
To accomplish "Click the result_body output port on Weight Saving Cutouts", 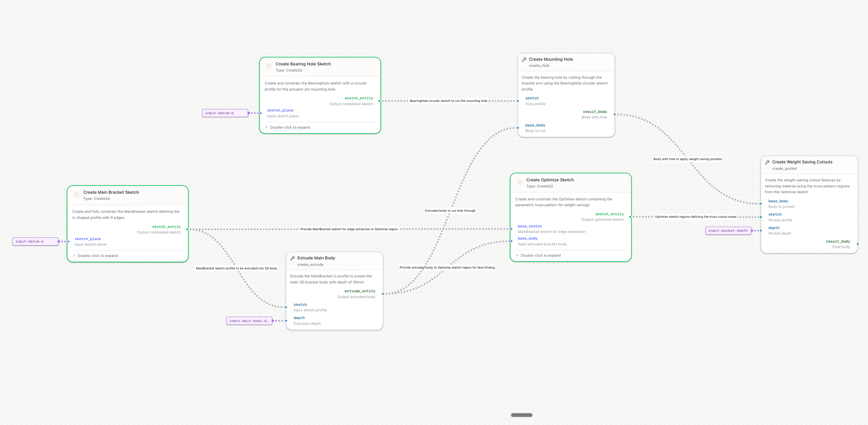I will click(857, 244).
